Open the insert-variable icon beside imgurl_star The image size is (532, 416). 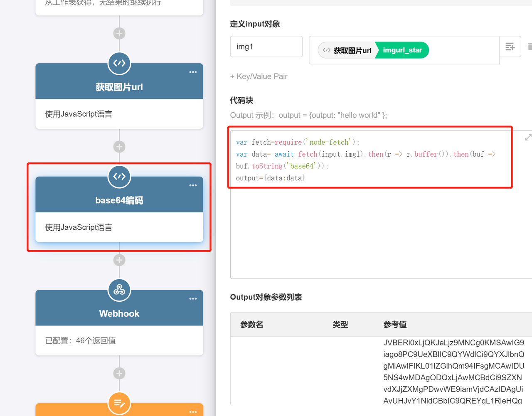coord(510,46)
